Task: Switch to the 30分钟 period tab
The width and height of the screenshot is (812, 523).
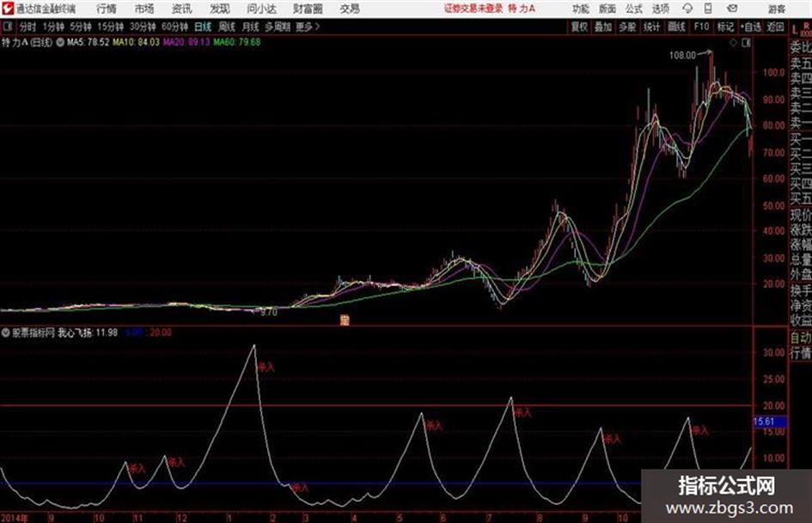Action: pyautogui.click(x=143, y=27)
